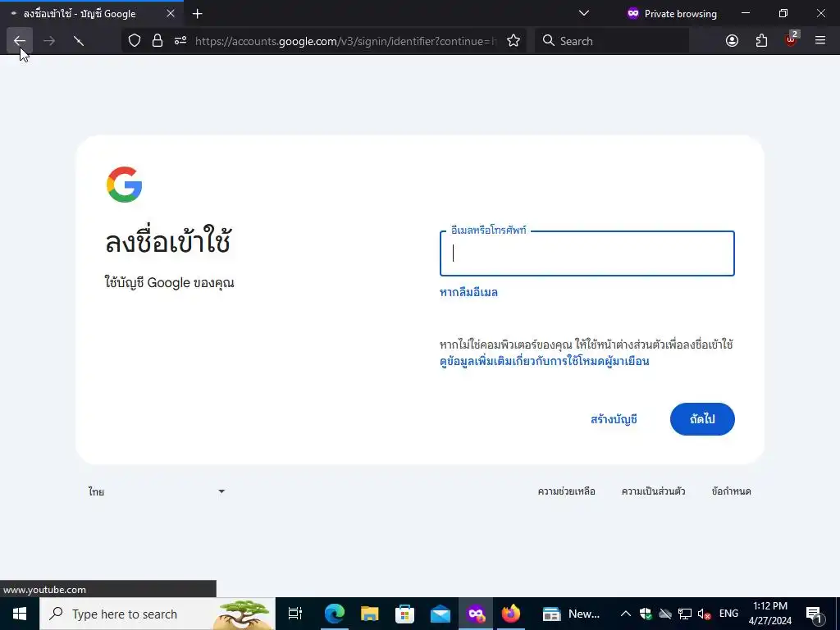Open tracking protection shield info

(135, 41)
